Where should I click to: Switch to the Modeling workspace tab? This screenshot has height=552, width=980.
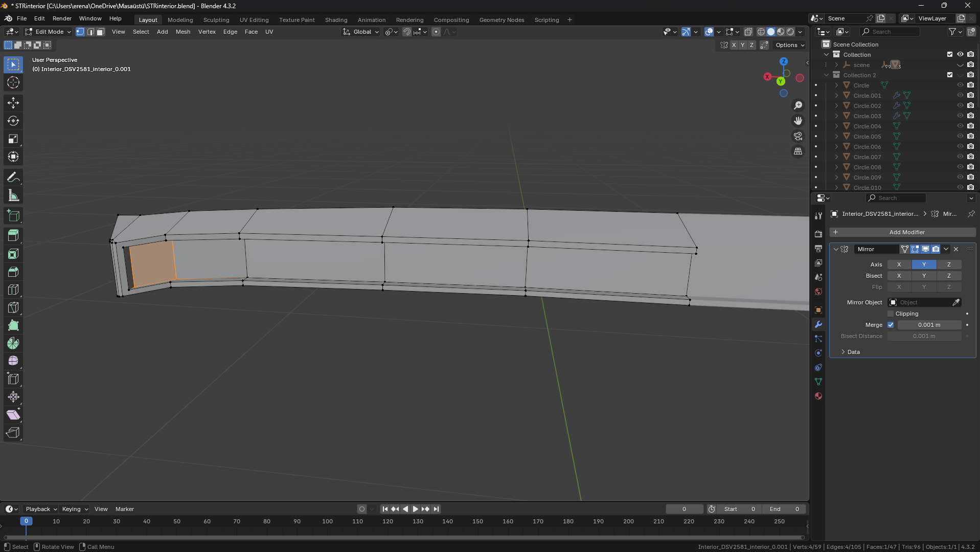180,20
